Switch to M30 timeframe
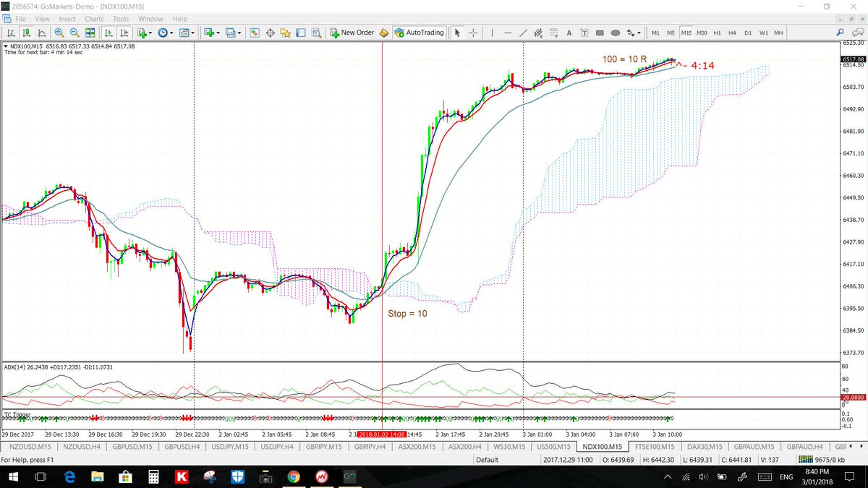The height and width of the screenshot is (488, 868). pos(702,33)
